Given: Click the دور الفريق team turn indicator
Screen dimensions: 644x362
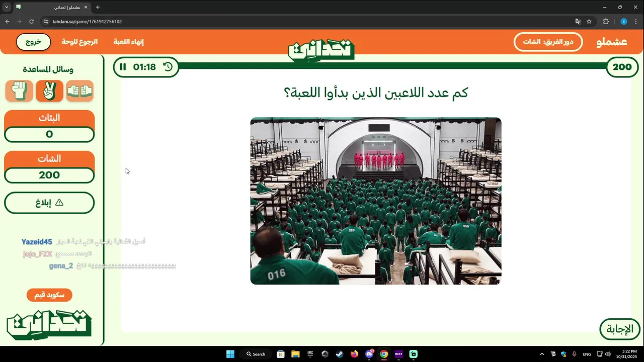Looking at the screenshot, I should coord(548,42).
